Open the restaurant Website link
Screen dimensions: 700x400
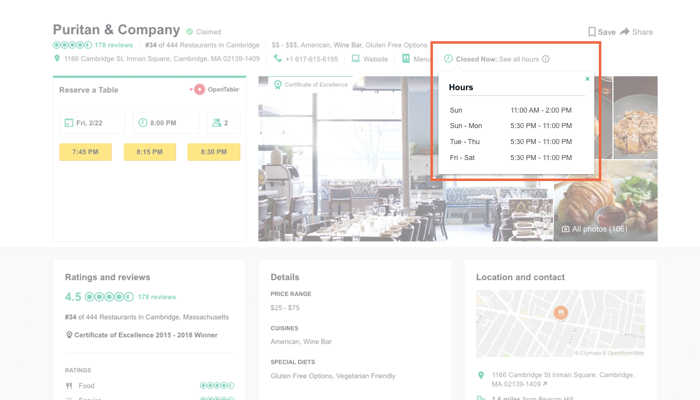click(375, 59)
